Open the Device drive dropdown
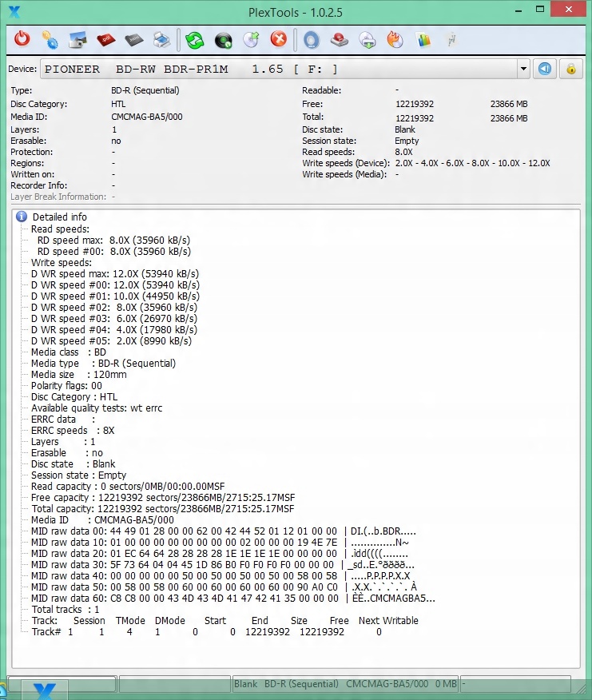 (x=523, y=69)
